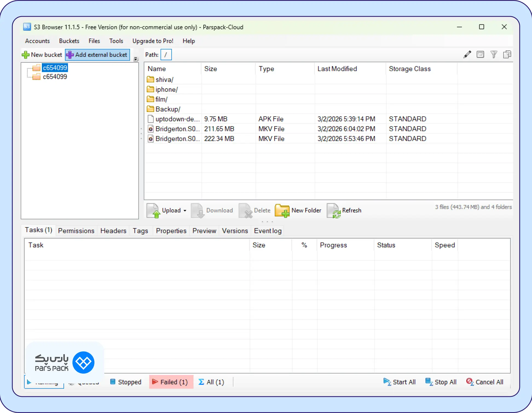Viewport: 532px width, 413px height.
Task: Open the Buckets menu
Action: tap(69, 41)
